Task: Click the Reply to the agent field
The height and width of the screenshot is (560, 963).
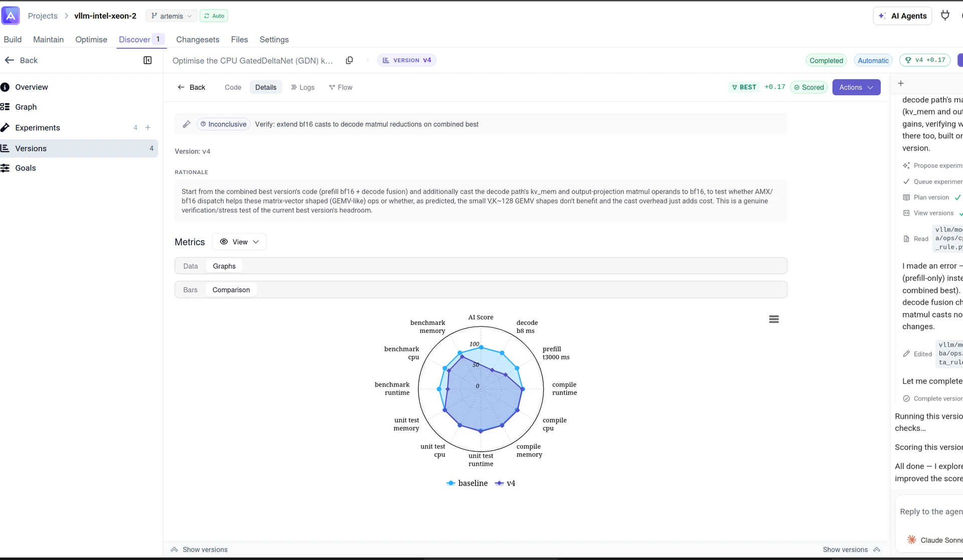Action: pos(931,511)
